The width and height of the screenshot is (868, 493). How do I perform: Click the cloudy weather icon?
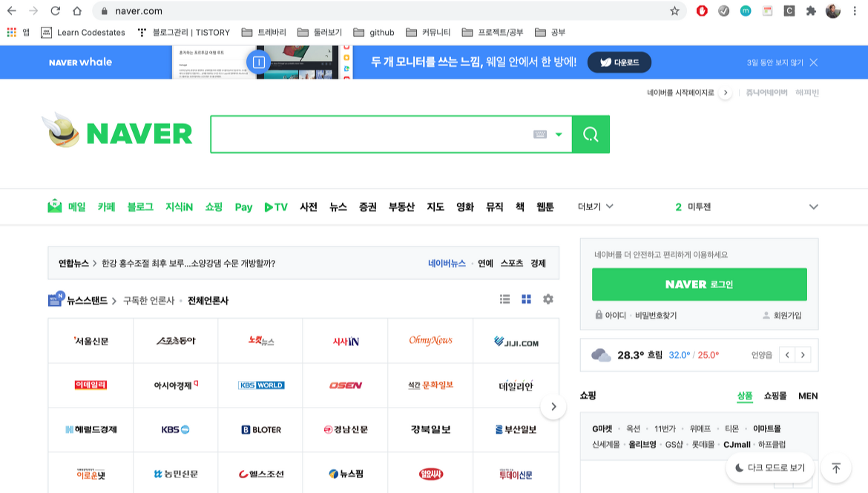(x=601, y=355)
